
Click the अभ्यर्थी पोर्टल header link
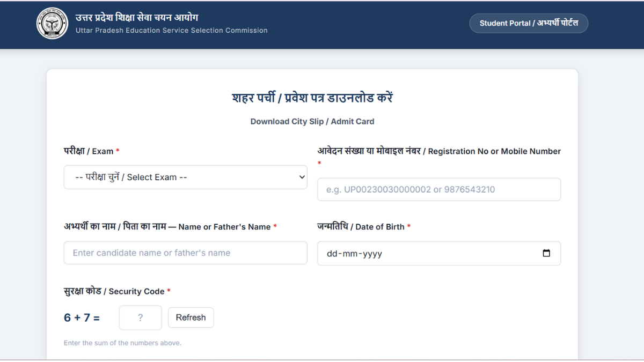pyautogui.click(x=529, y=23)
